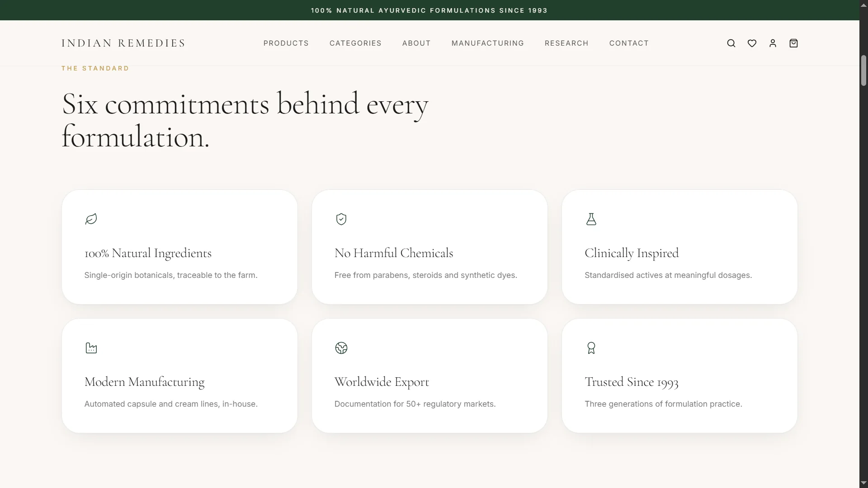Click the page scrollbar thumb
The height and width of the screenshot is (488, 868).
pos(863,70)
